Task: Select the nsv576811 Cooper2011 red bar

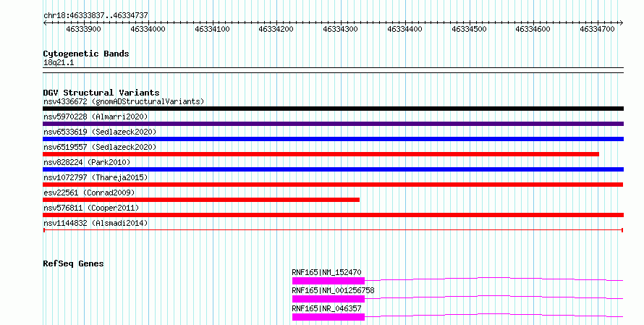Action: pyautogui.click(x=333, y=215)
